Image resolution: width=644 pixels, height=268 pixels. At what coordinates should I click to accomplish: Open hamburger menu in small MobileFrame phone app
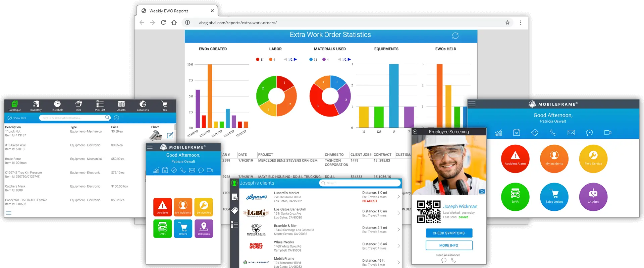(x=150, y=147)
